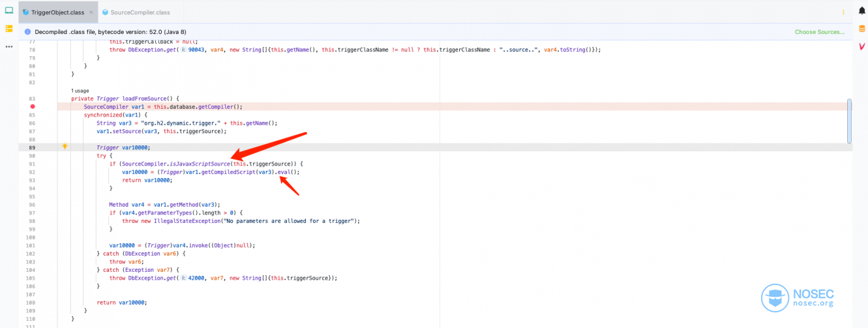868x328 pixels.
Task: Open editor tab options vertical dots
Action: (x=843, y=12)
